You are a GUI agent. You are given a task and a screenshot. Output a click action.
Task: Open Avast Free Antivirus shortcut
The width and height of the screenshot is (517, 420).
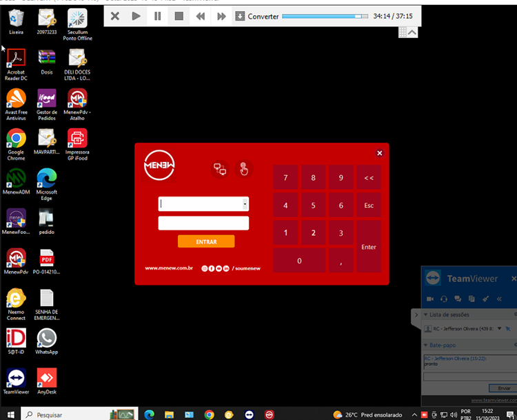pyautogui.click(x=16, y=105)
